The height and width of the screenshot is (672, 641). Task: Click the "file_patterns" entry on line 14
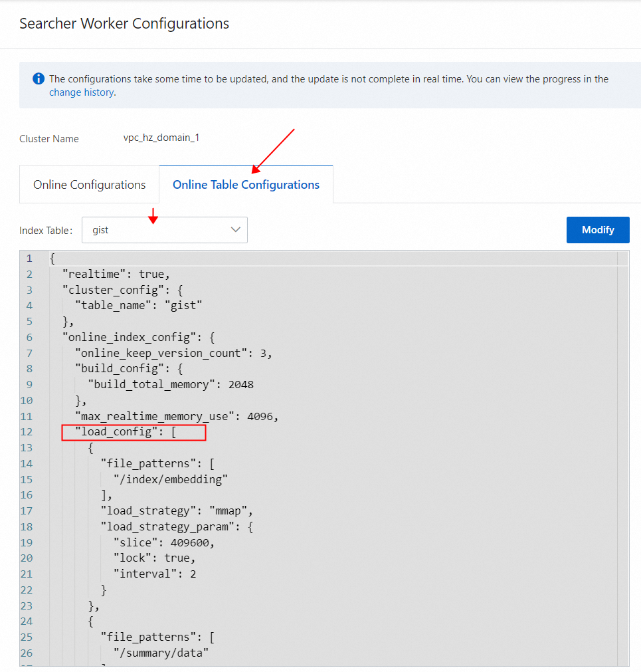157,464
